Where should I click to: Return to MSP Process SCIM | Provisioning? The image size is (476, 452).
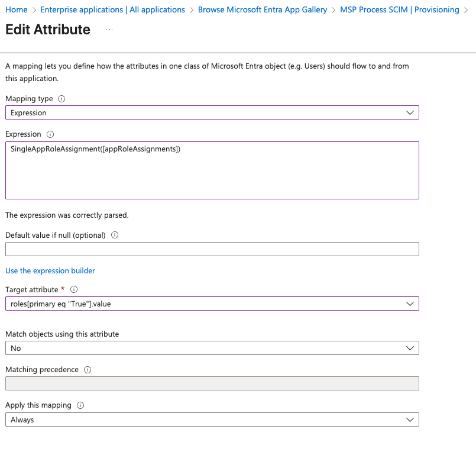point(400,9)
